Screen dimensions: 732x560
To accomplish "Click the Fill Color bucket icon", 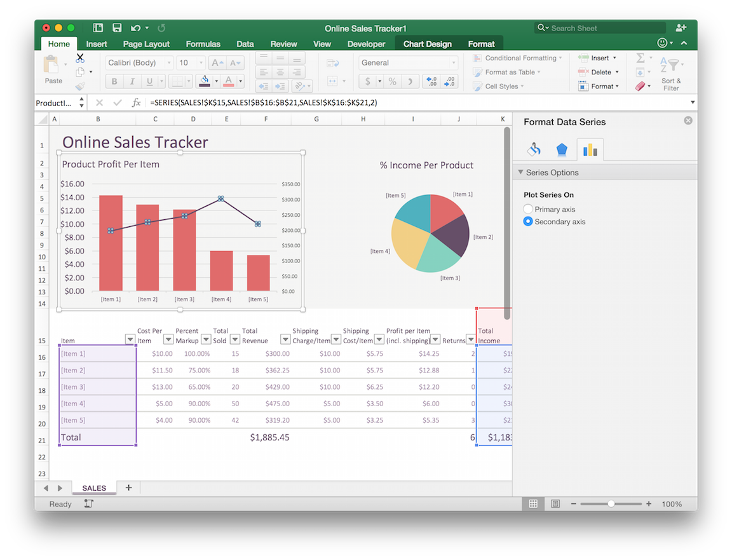I will [x=205, y=81].
